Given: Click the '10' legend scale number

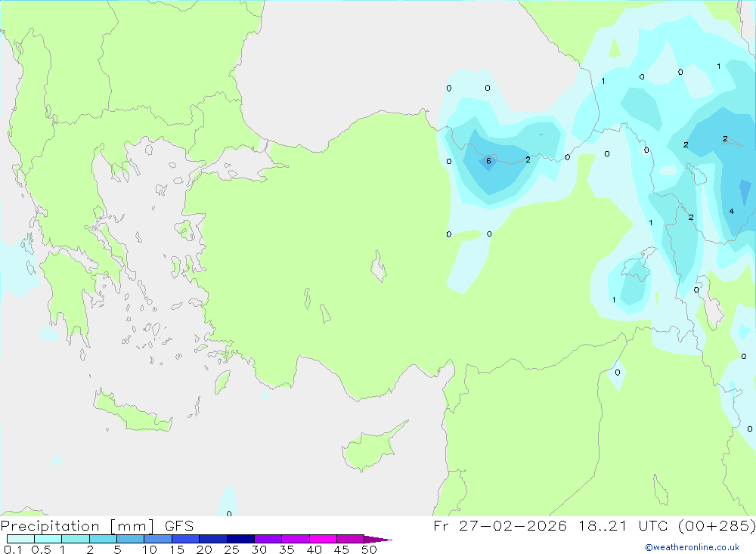Looking at the screenshot, I should coord(150,549).
